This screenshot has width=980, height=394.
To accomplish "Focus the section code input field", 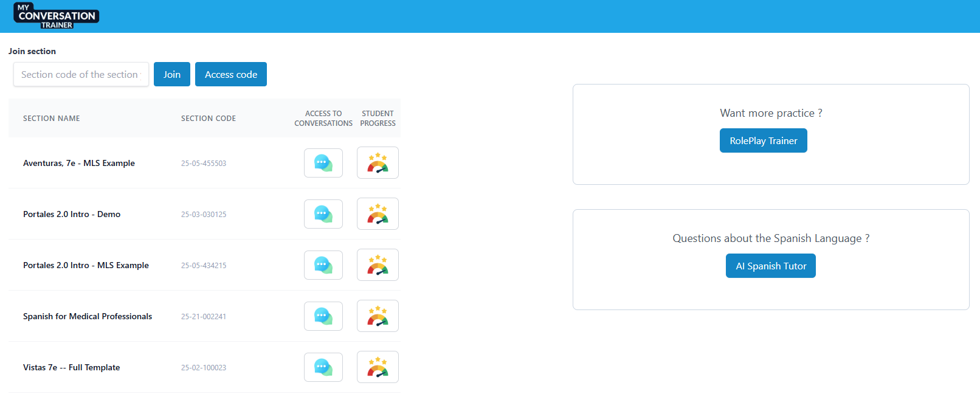I will tap(81, 74).
